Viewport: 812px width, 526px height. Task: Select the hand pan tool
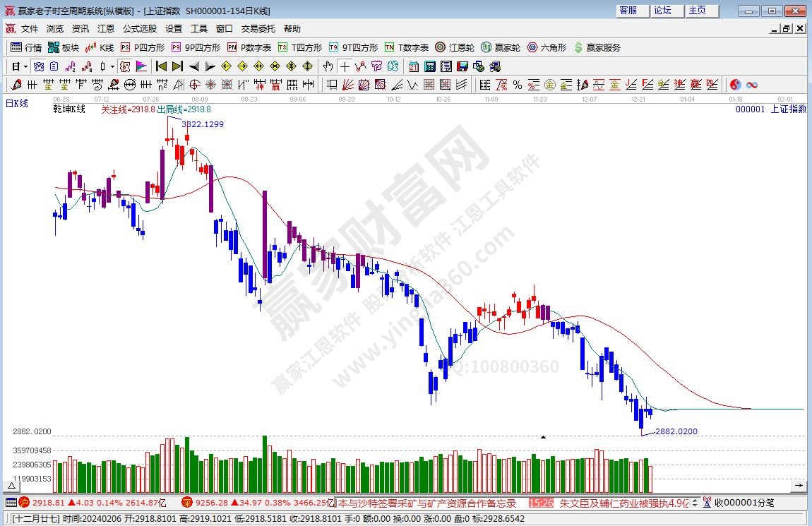pos(328,66)
